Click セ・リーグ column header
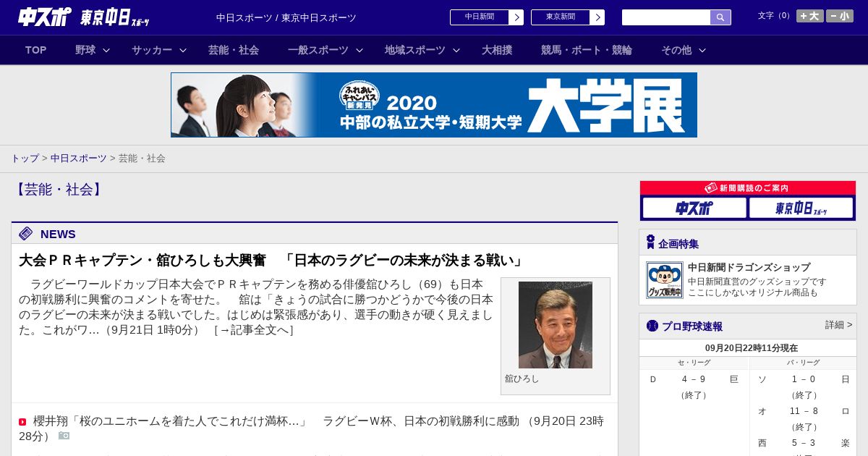 694,363
